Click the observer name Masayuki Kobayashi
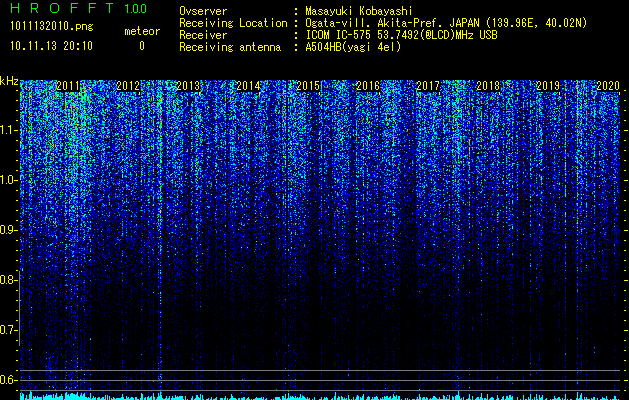This screenshot has height=400, width=629. click(x=359, y=11)
